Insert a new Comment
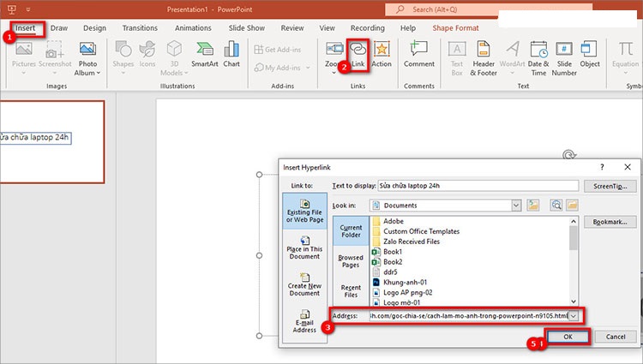 coord(419,55)
